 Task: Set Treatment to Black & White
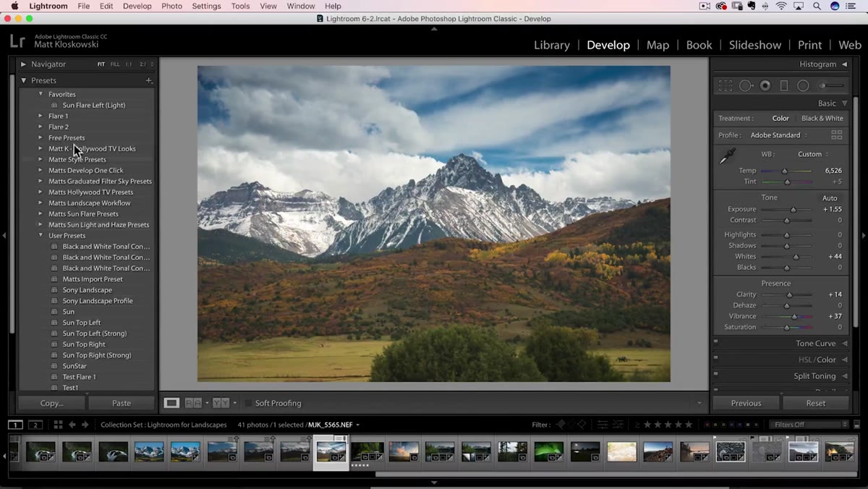coord(822,118)
